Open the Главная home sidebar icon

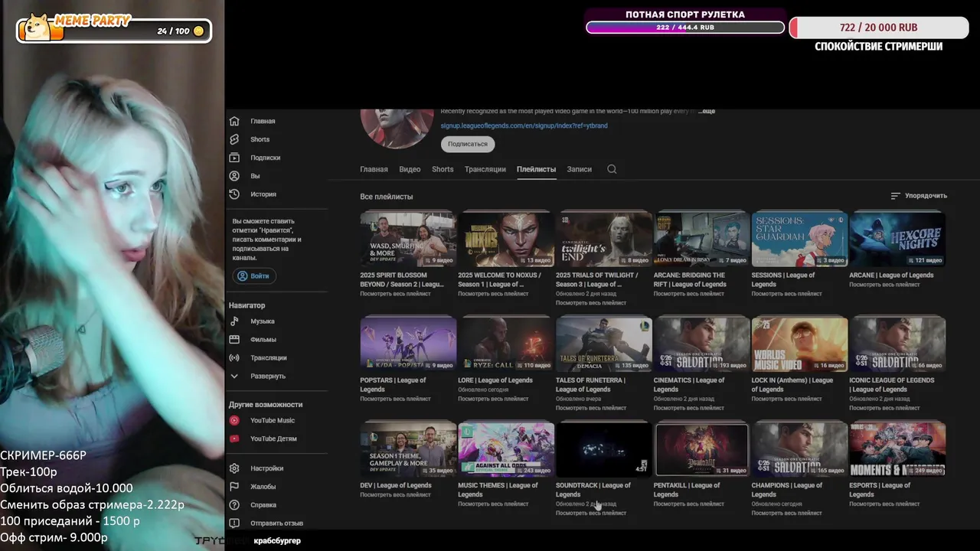coord(234,121)
